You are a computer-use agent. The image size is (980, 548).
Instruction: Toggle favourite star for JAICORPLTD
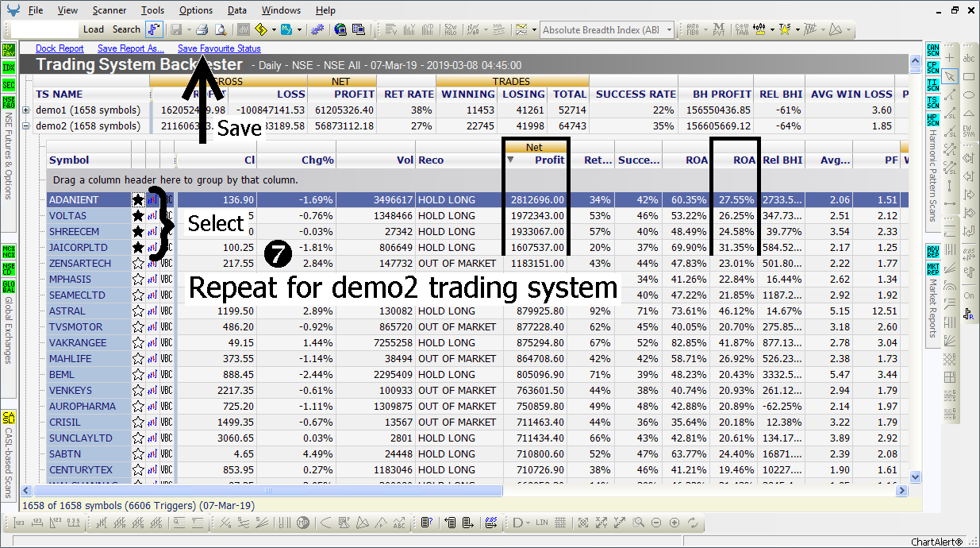[138, 248]
